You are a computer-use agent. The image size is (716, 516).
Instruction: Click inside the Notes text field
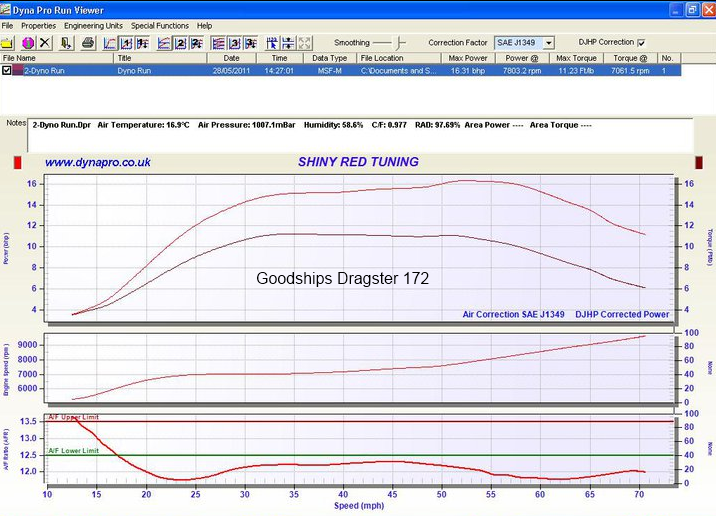[360, 135]
